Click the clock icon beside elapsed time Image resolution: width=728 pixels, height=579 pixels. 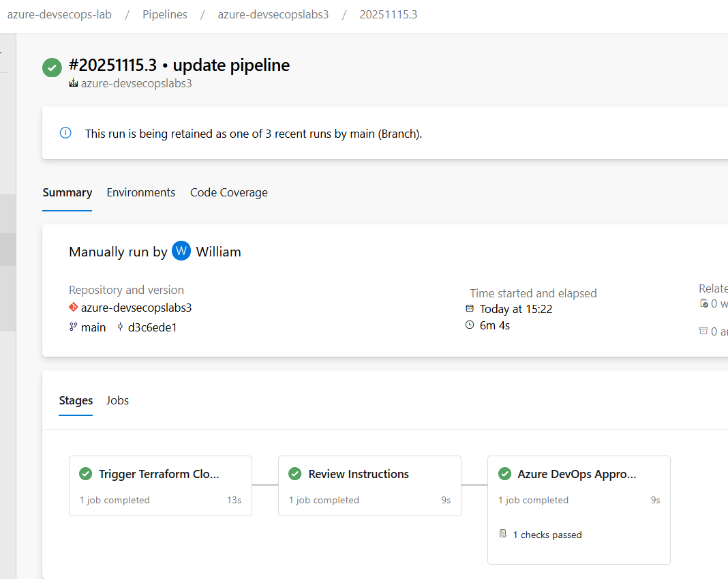[470, 325]
